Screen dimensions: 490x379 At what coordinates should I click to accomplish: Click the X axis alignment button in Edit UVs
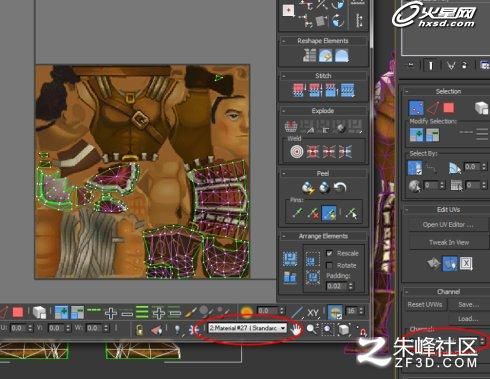click(466, 264)
